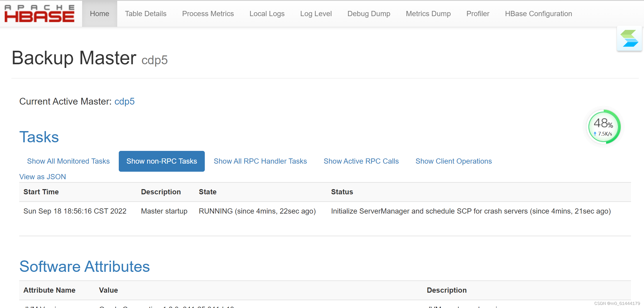
Task: Go to Table Details
Action: [146, 14]
